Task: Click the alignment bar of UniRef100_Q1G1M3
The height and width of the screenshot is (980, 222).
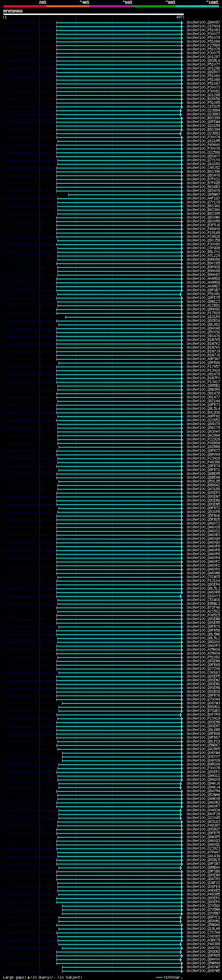Action: tap(124, 317)
